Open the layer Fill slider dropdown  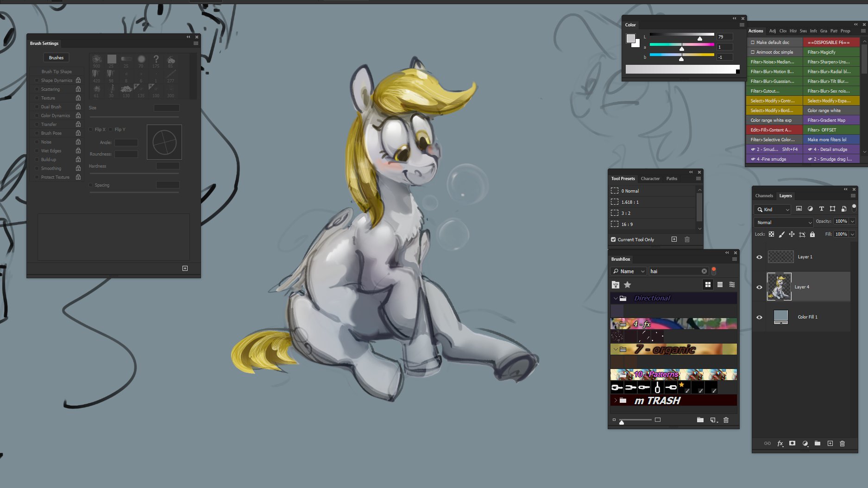coord(852,234)
